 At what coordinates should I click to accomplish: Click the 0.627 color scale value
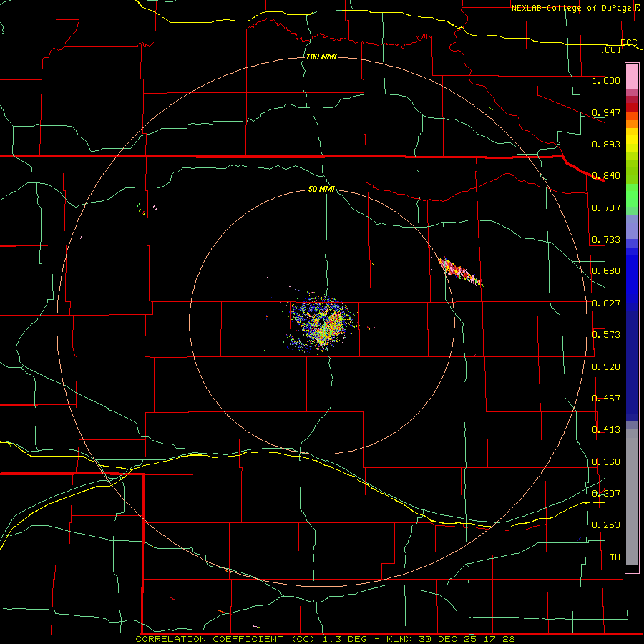click(606, 303)
